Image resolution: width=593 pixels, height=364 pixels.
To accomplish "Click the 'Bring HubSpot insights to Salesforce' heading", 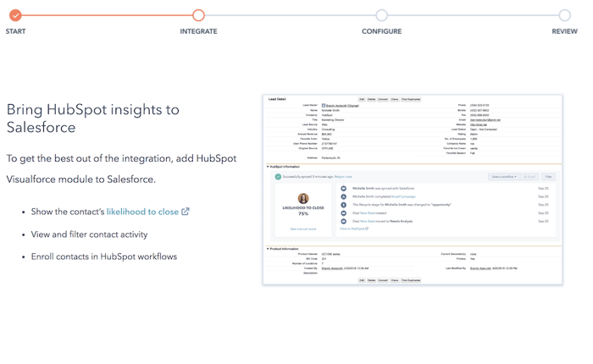I will tap(93, 119).
